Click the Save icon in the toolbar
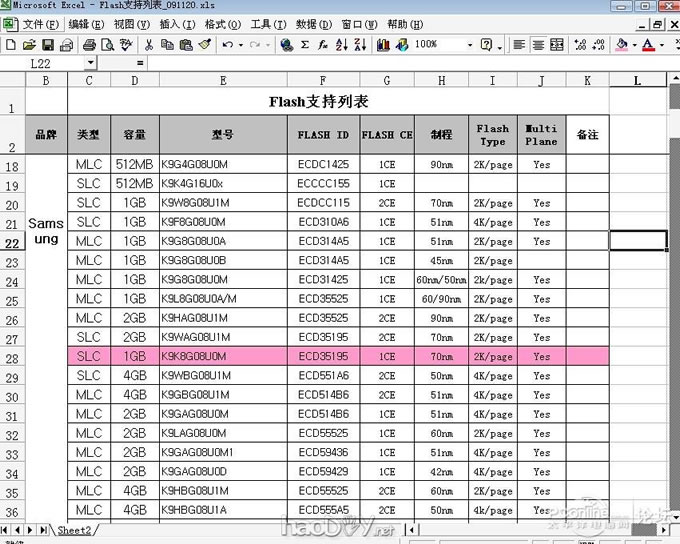 tap(48, 45)
